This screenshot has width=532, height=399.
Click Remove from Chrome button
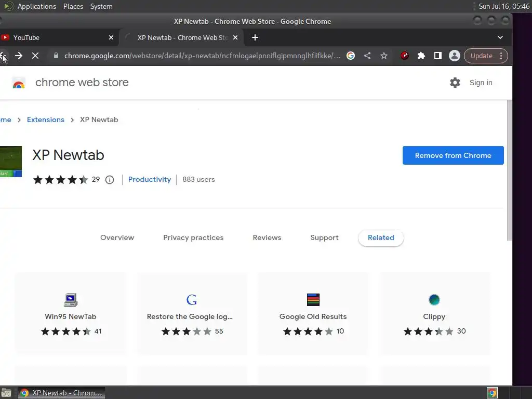[x=453, y=155]
